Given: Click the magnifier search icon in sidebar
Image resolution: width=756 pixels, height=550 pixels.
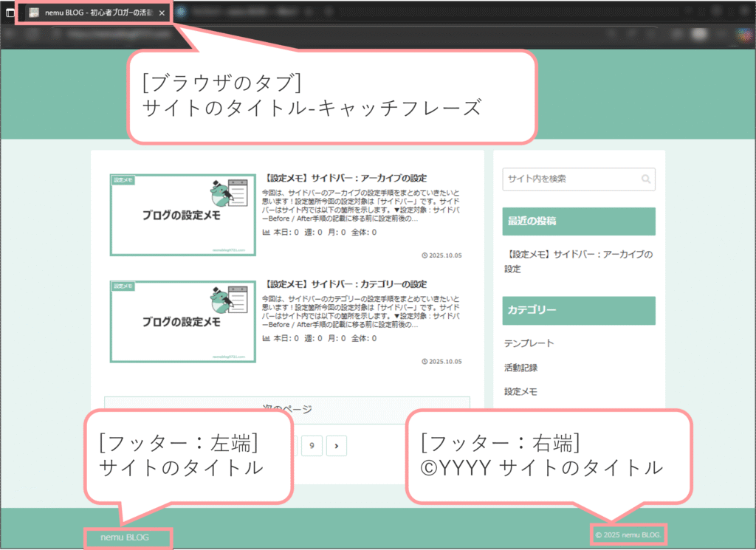Looking at the screenshot, I should 646,179.
